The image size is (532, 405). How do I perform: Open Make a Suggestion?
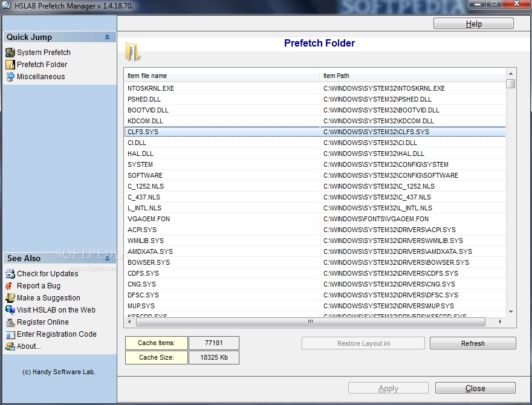pos(48,298)
